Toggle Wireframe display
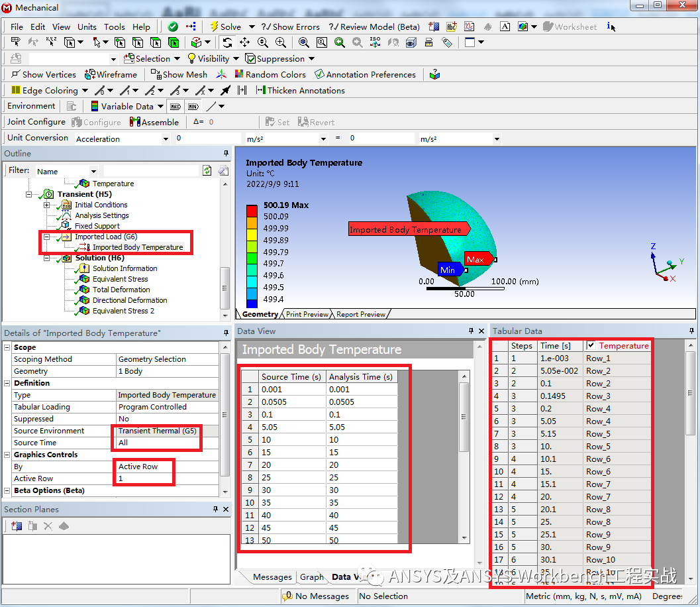 point(111,75)
